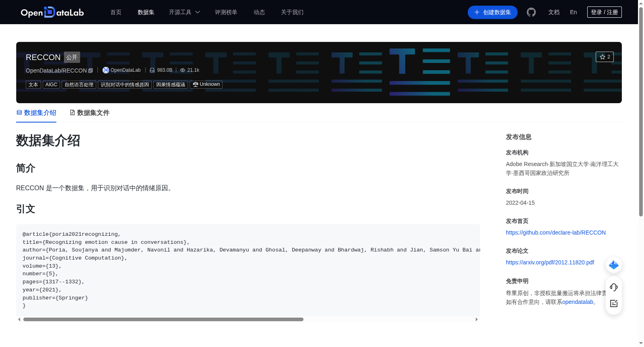Click the 自然语言处理 tag
The height and width of the screenshot is (347, 644).
click(79, 85)
